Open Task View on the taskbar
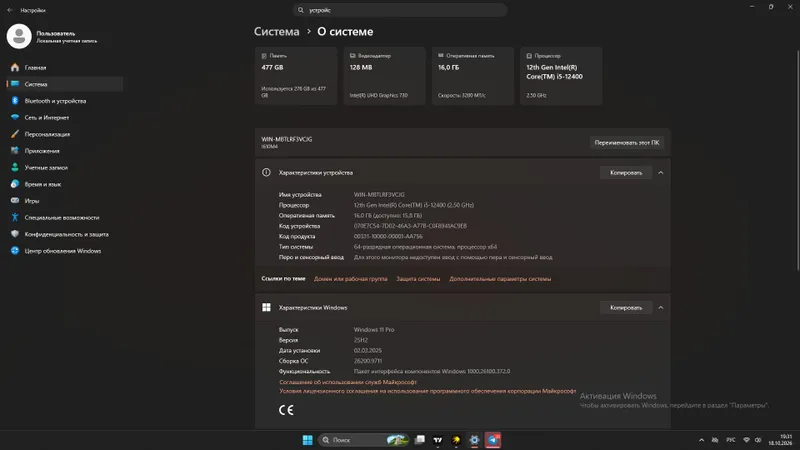 coord(420,440)
